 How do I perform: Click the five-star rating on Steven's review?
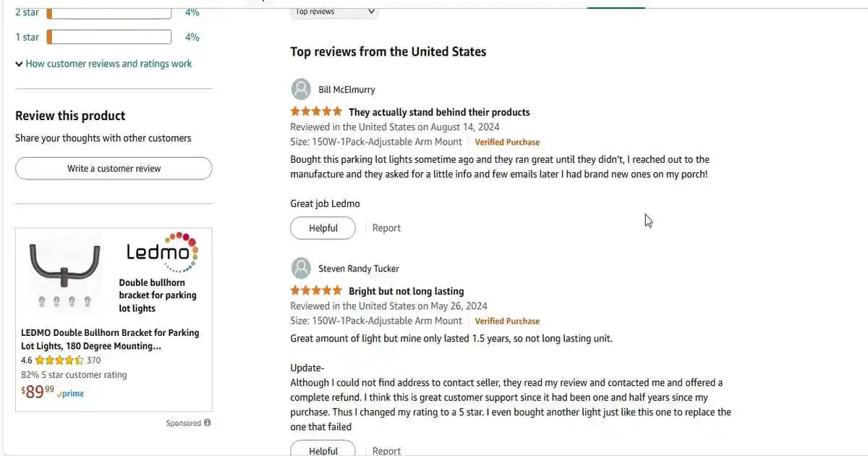tap(316, 290)
